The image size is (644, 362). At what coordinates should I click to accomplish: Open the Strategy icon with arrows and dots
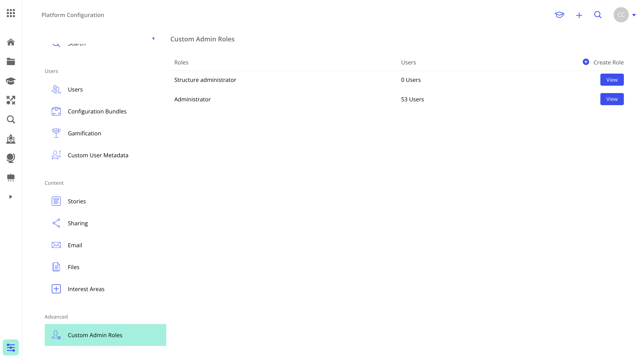pos(11,100)
